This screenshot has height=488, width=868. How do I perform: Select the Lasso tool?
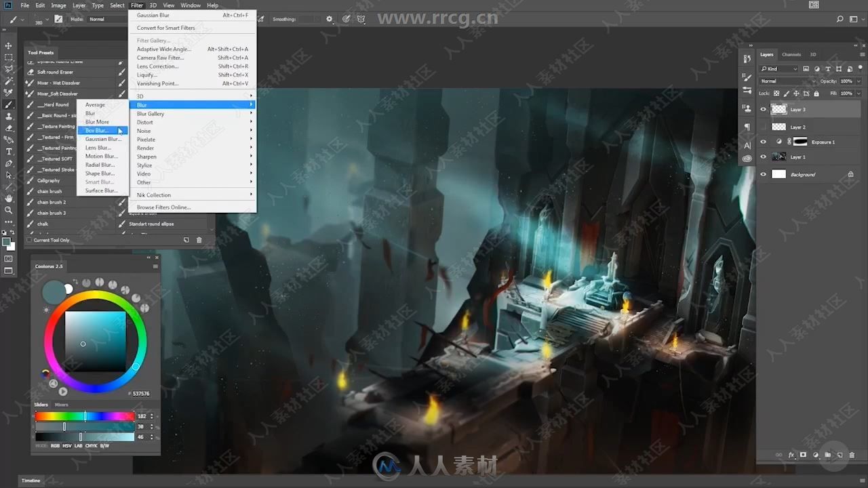[9, 69]
